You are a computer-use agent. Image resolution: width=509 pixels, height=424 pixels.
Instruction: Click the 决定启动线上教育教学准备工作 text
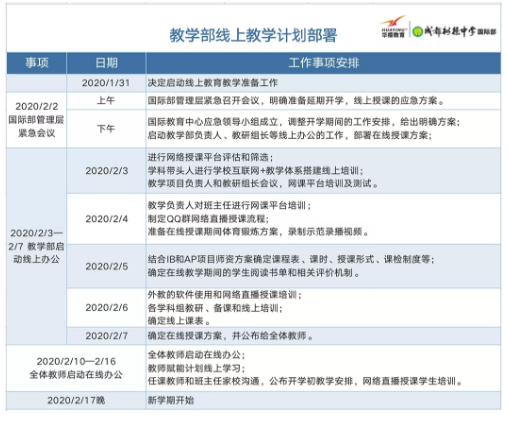[213, 83]
